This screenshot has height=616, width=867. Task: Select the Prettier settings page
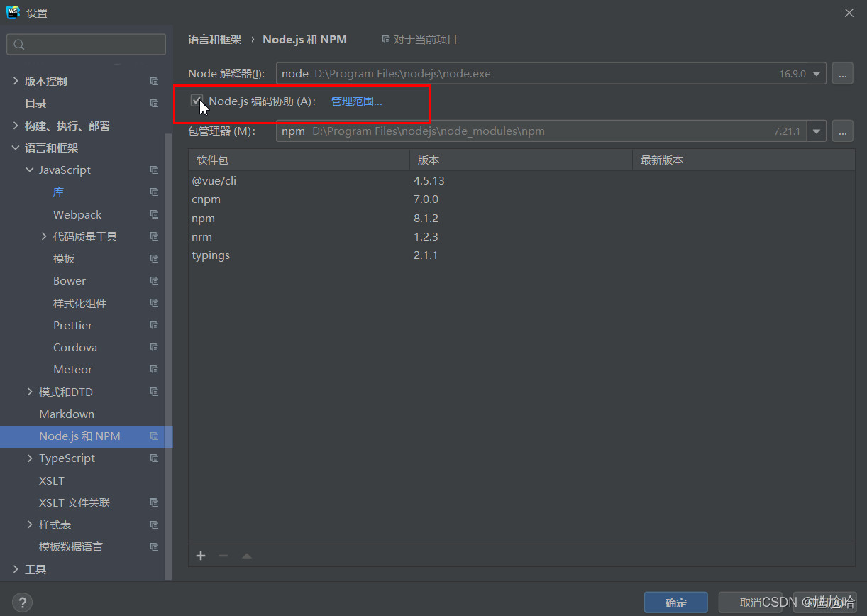(72, 325)
